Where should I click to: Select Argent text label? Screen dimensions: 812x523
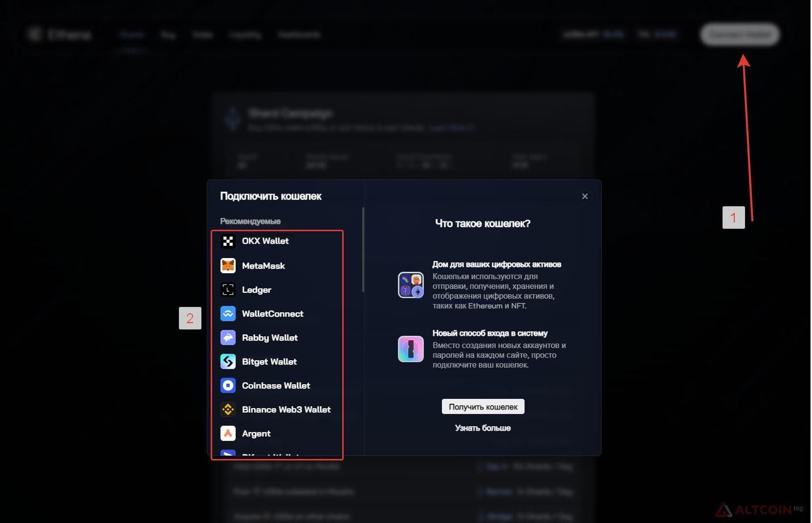click(x=256, y=434)
